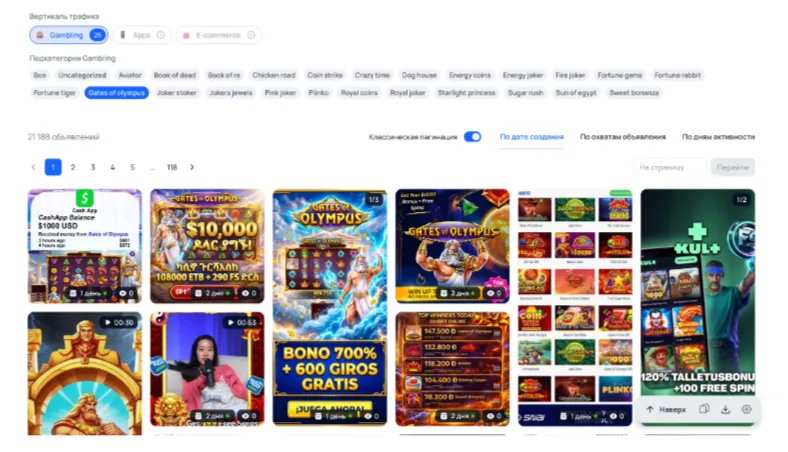The image size is (788, 452).
Task: Focus the На страницу page input
Action: [x=670, y=167]
